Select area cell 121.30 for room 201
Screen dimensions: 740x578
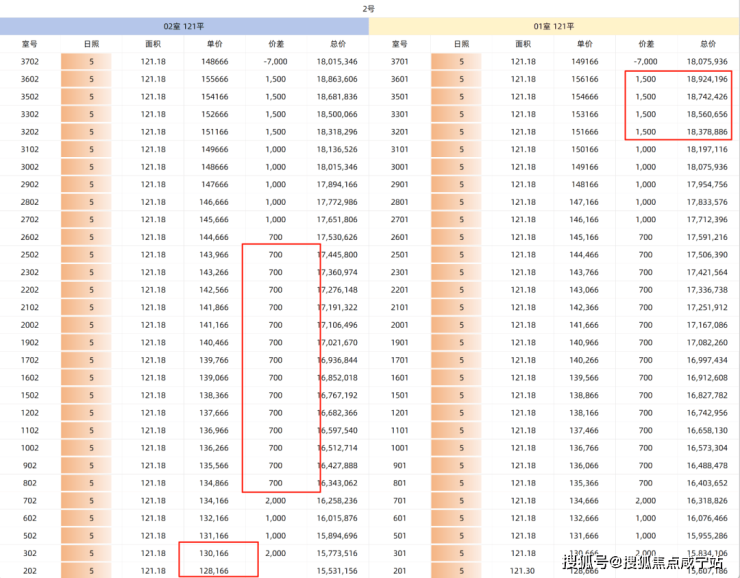click(523, 570)
